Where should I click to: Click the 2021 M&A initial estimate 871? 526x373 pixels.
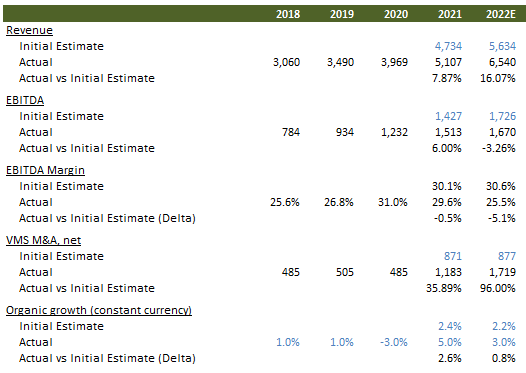[x=453, y=256]
